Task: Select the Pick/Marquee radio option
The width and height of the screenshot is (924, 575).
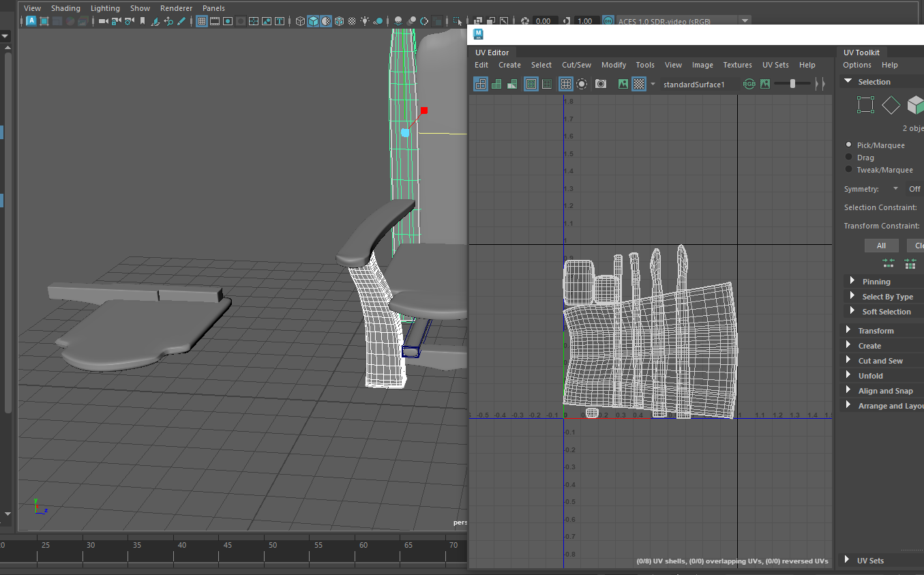Action: (x=849, y=145)
